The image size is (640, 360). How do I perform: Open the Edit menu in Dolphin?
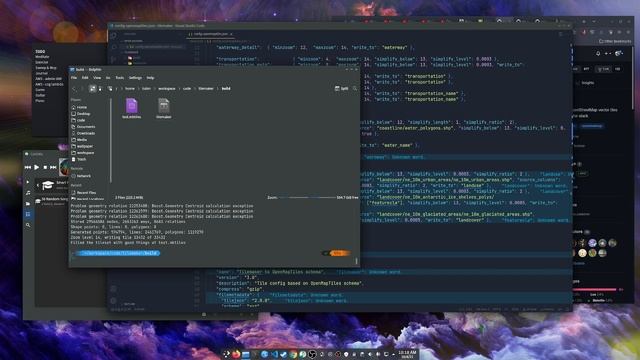coord(85,78)
